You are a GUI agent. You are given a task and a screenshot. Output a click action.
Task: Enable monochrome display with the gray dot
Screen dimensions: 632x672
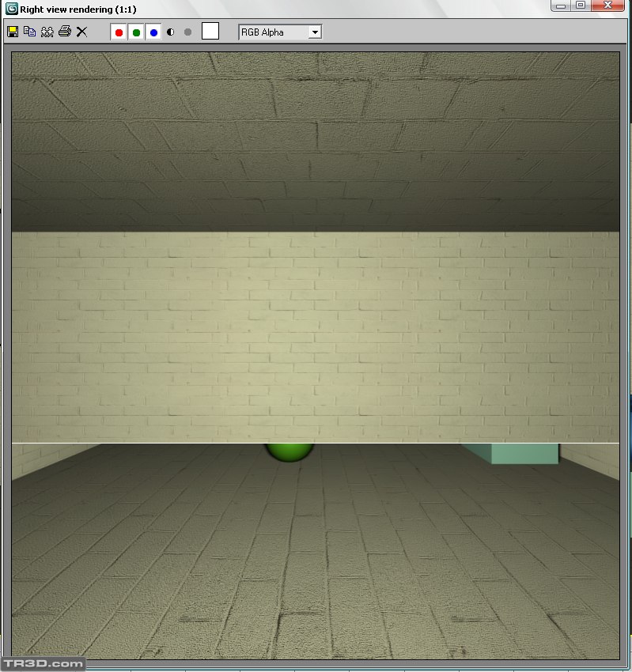pos(187,32)
